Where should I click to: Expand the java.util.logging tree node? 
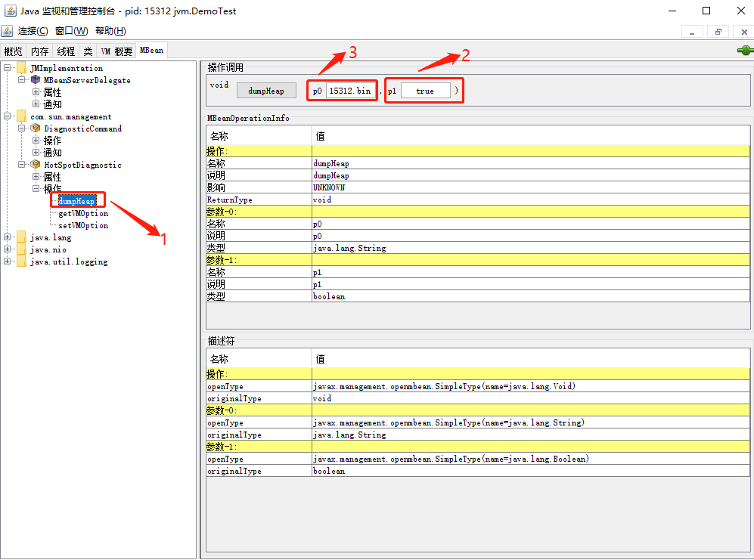pyautogui.click(x=8, y=261)
